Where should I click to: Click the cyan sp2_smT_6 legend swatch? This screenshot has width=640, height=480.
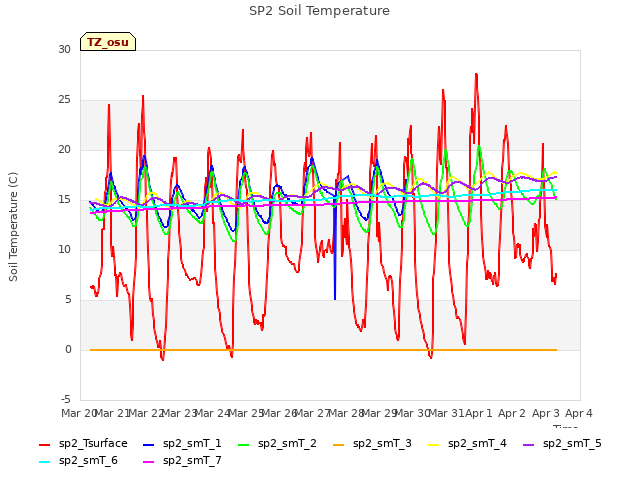44,462
